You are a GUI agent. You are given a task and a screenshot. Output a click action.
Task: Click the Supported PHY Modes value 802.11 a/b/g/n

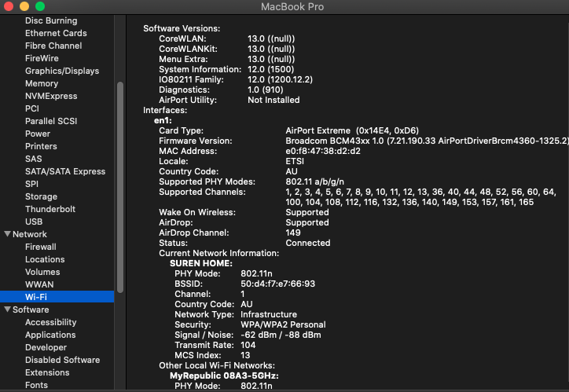tap(314, 181)
